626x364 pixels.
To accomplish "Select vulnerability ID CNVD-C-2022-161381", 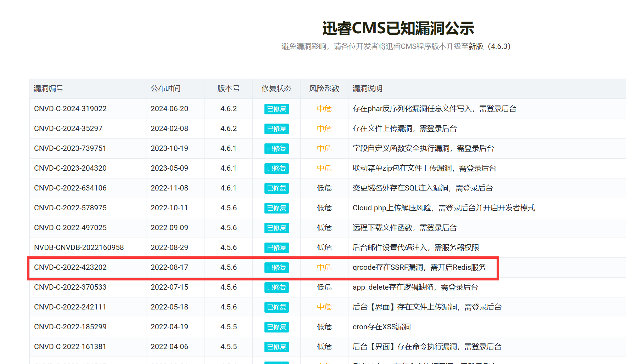I will (x=70, y=347).
